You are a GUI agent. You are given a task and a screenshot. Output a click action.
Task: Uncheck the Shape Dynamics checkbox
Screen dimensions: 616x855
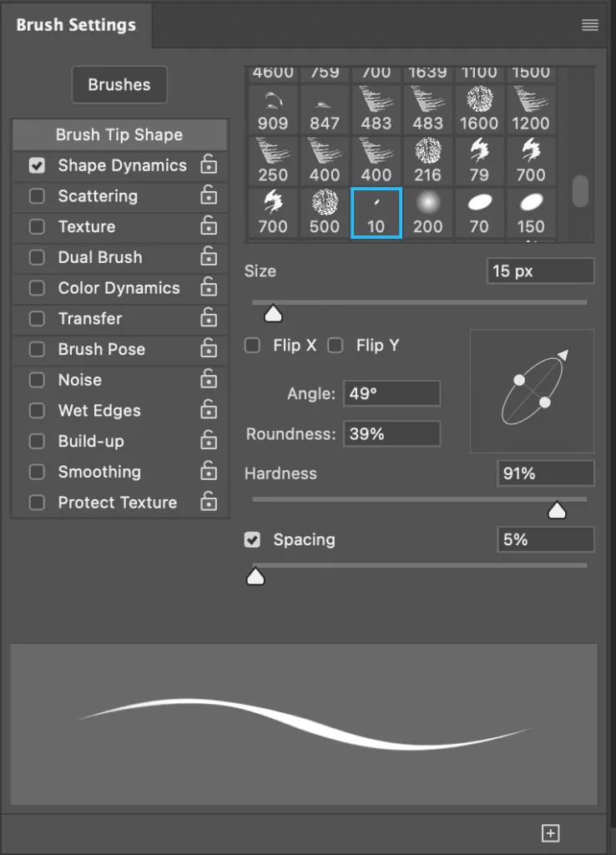(x=37, y=165)
